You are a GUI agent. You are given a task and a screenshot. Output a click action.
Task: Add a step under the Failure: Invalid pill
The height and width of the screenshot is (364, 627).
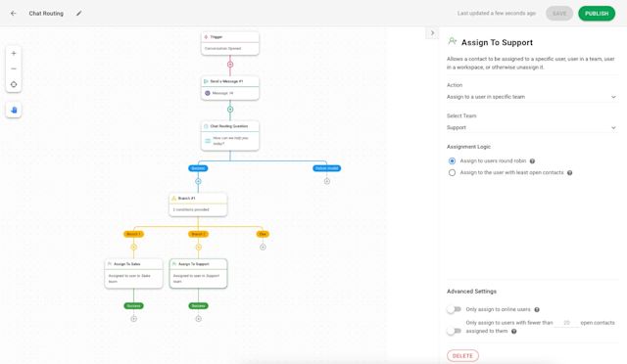(326, 181)
